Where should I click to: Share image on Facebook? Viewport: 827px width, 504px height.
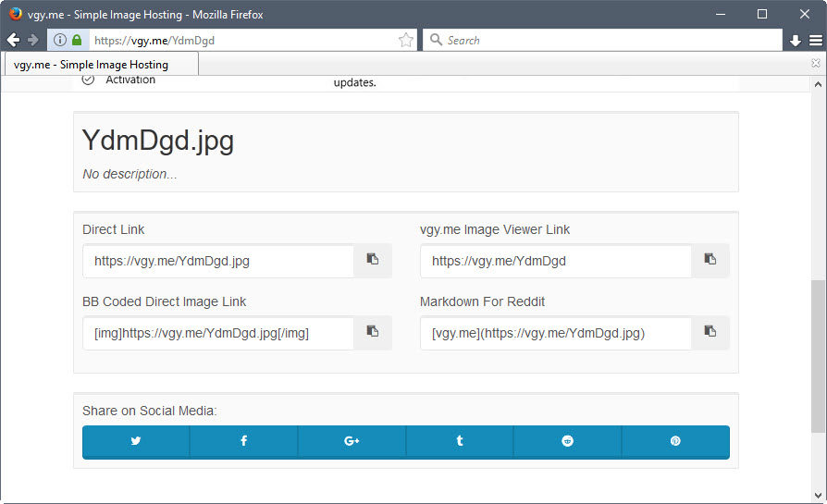pyautogui.click(x=243, y=442)
